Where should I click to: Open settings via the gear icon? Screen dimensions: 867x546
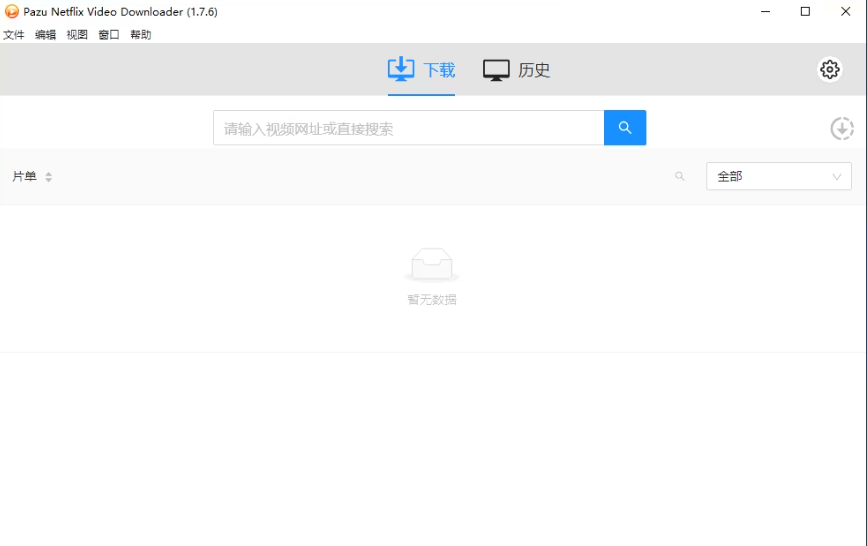coord(829,70)
